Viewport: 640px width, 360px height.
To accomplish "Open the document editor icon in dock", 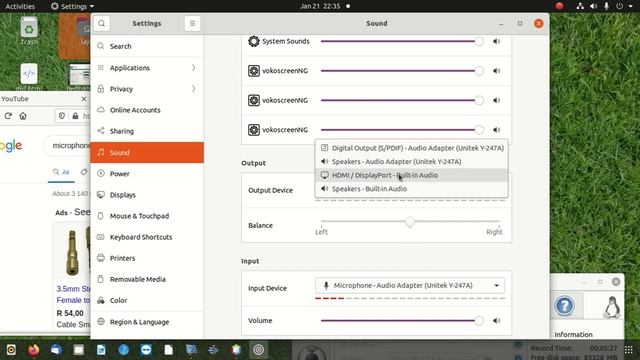I will (101, 350).
